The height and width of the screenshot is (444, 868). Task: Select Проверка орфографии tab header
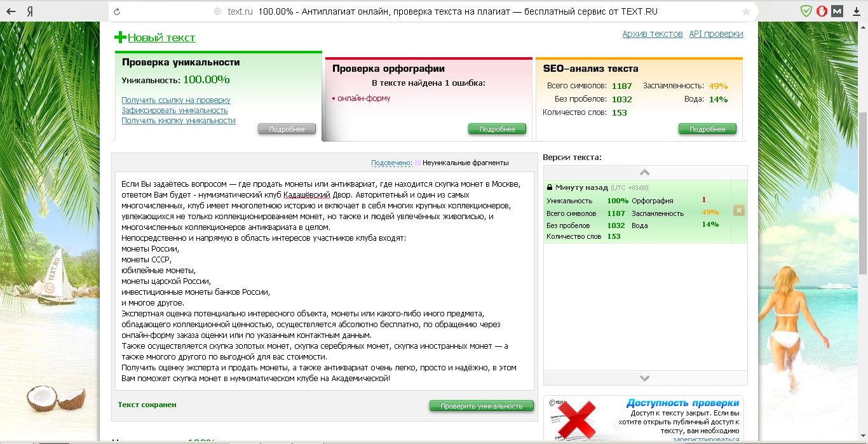(x=388, y=69)
